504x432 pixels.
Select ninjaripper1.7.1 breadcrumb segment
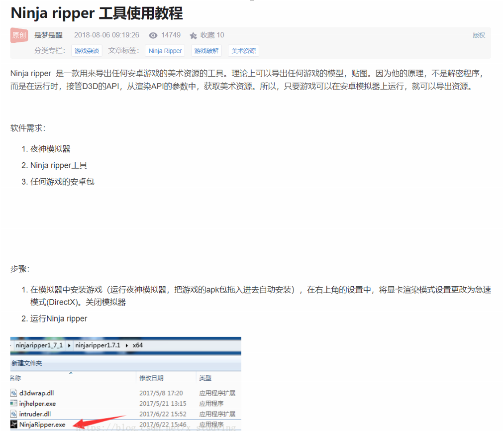(98, 345)
